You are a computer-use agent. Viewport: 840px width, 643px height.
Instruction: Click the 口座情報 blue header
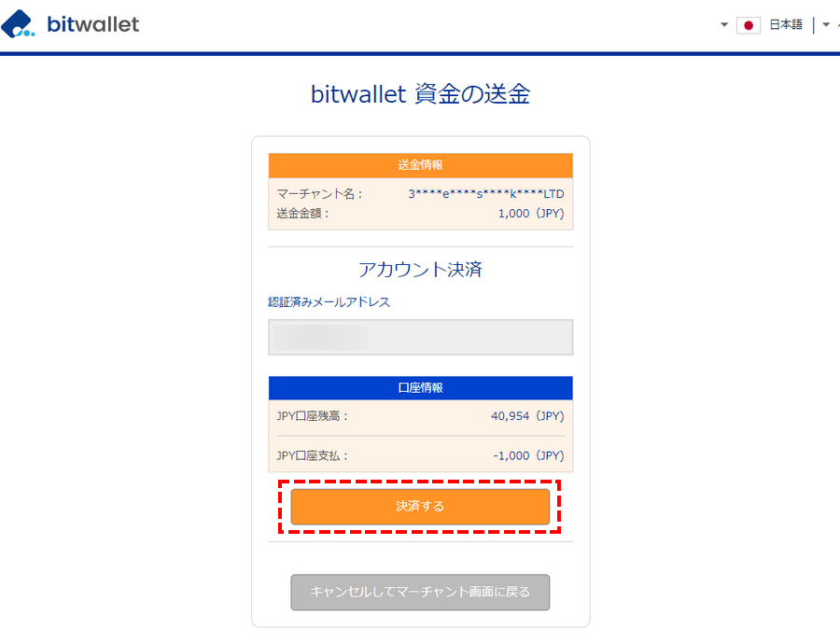(421, 388)
